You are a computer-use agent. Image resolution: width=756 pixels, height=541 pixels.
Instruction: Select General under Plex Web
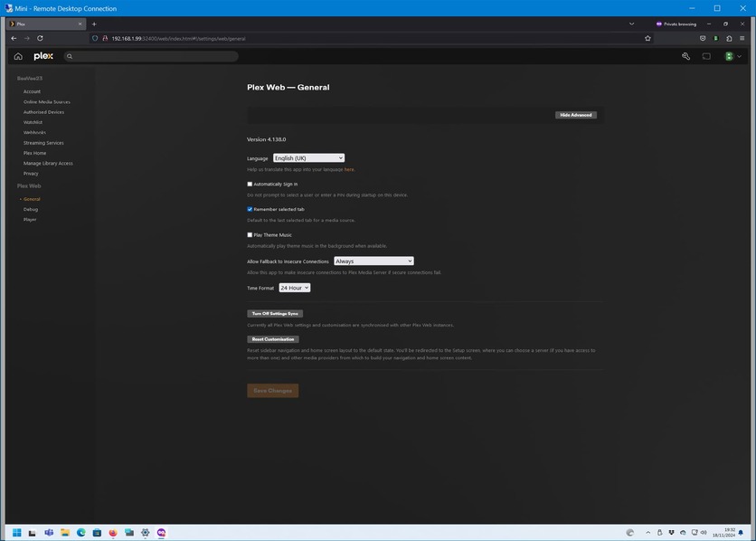click(32, 199)
